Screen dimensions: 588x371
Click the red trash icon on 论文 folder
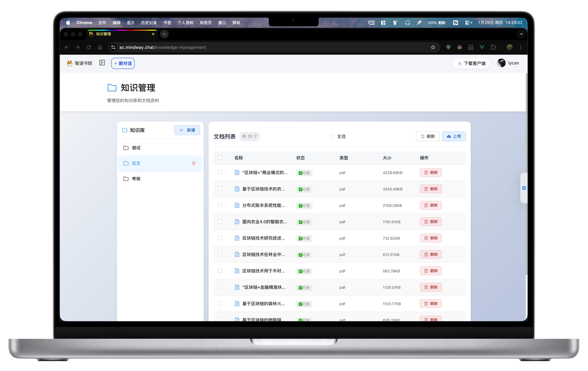coord(194,163)
